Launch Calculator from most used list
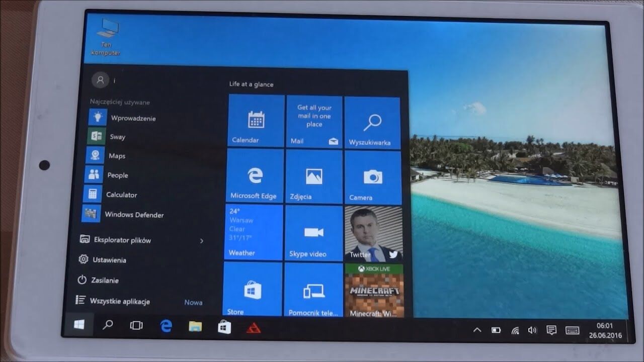Screen dimensions: 644x362 coord(111,194)
